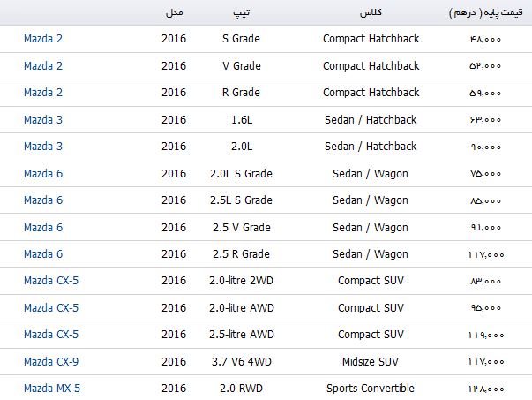Click the price '۱۲۸,۰۰۰' cell

(486, 389)
